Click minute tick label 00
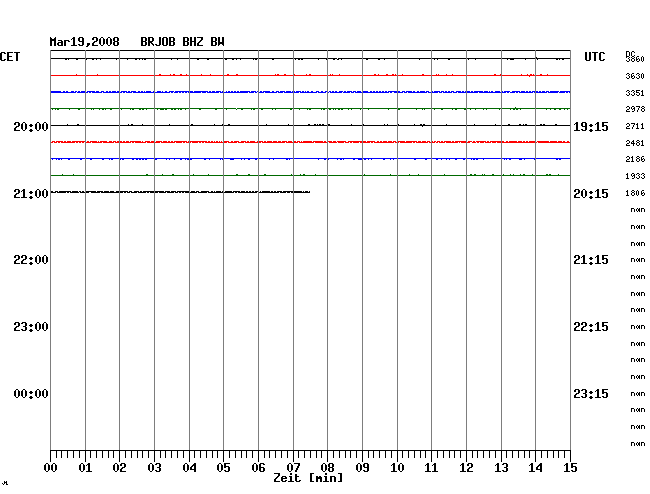Screen dimensions: 650x494 coord(51,468)
